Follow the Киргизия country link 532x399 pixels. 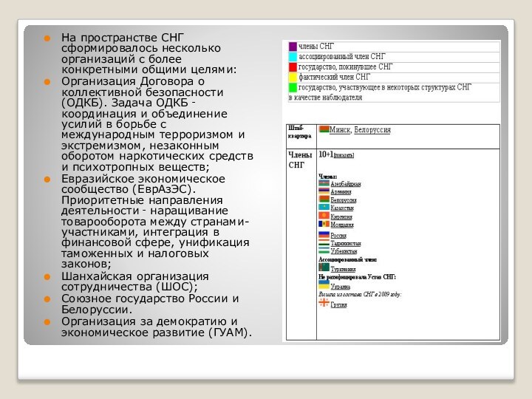[x=342, y=216]
